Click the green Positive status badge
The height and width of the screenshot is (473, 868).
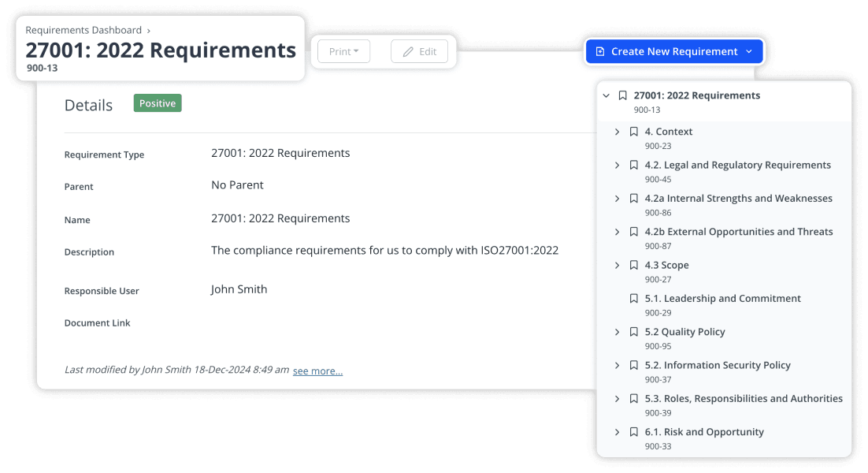tap(157, 103)
